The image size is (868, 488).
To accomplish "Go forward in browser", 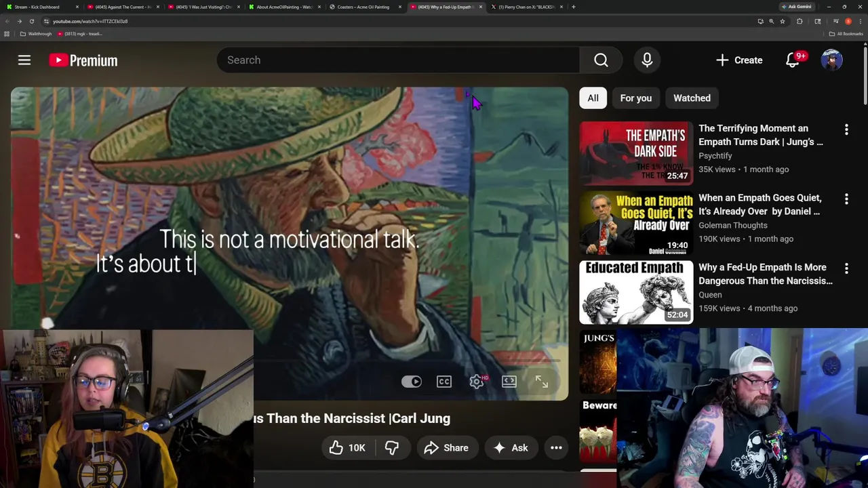I will click(x=19, y=21).
